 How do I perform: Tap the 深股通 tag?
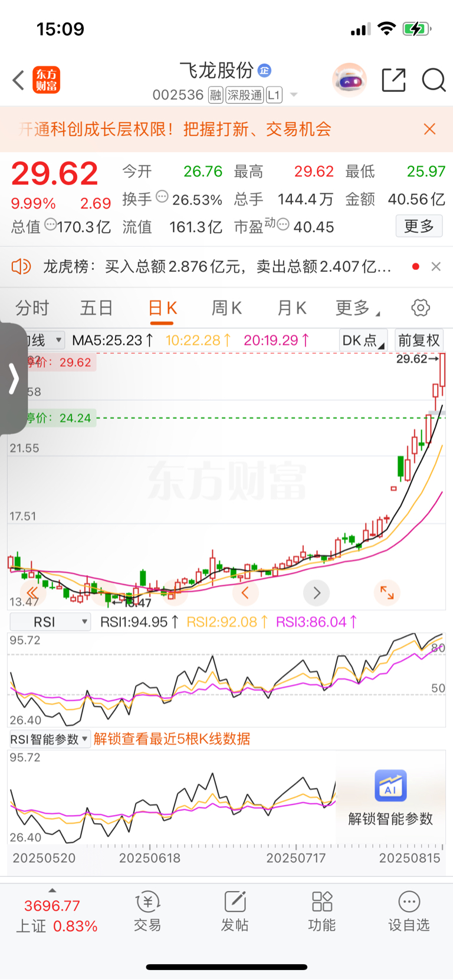(245, 95)
